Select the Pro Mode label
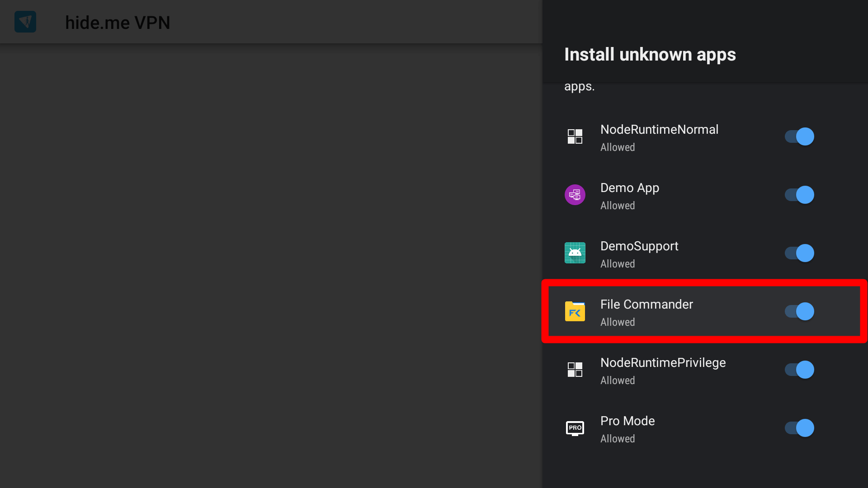The width and height of the screenshot is (868, 488). pos(627,421)
